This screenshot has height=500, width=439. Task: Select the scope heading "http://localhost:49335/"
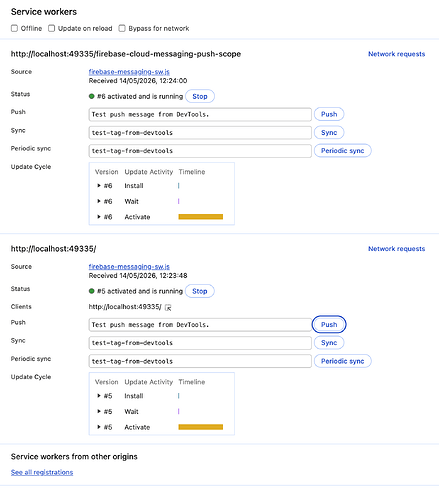(x=53, y=249)
